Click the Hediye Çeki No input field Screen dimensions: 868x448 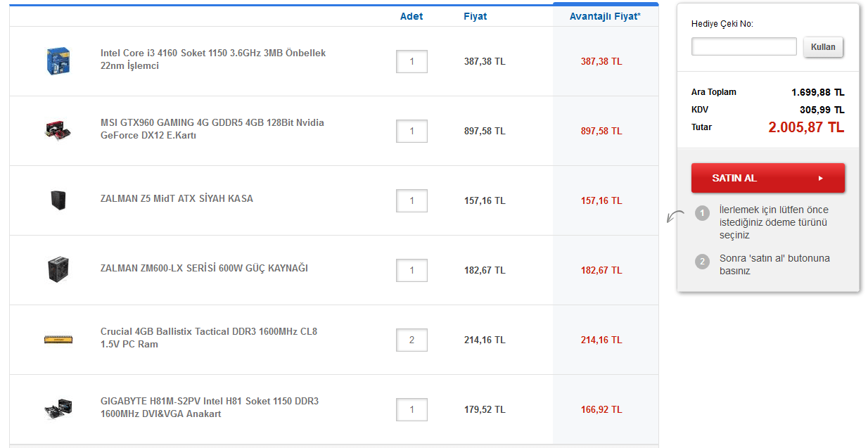coord(743,47)
